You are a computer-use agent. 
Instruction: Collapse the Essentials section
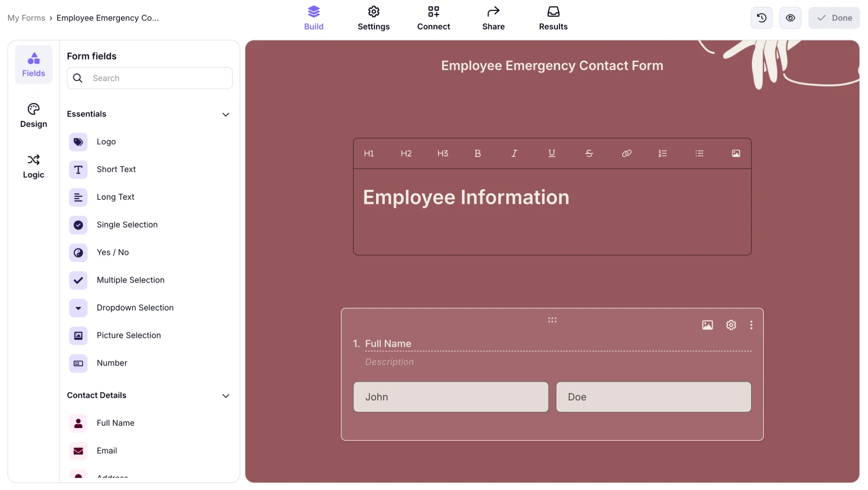(225, 114)
